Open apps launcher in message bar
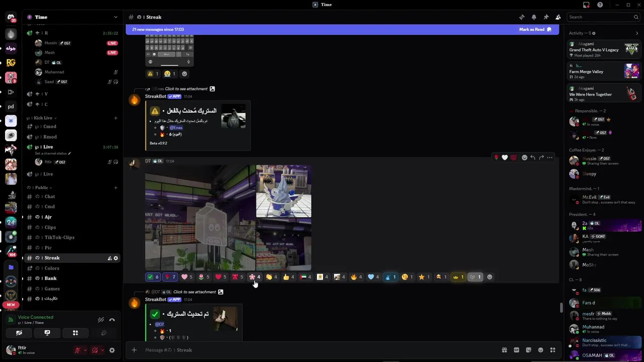 click(x=552, y=350)
